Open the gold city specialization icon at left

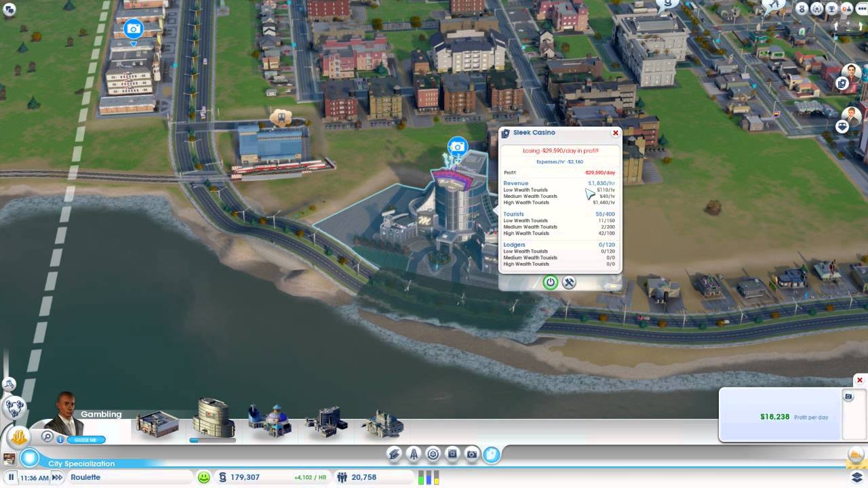tap(19, 438)
